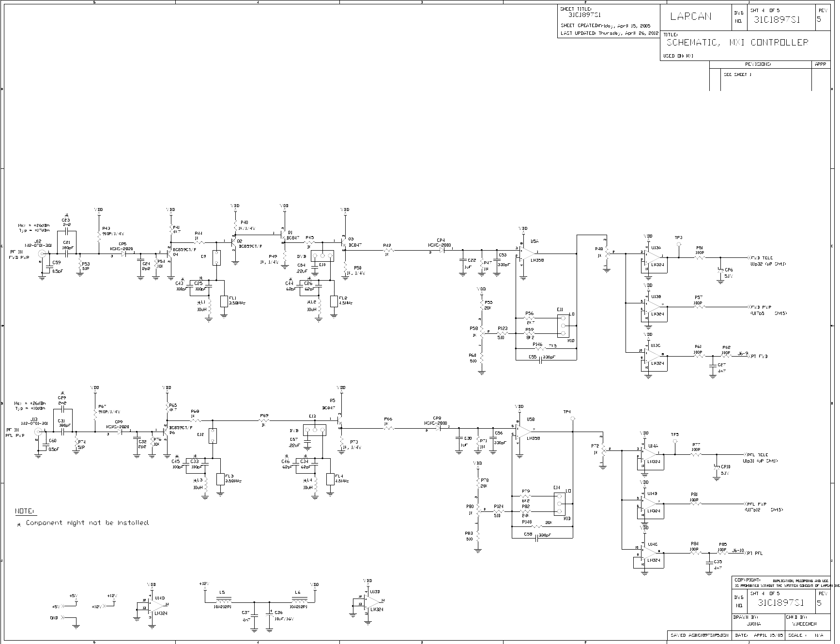Select the E11 LO/MID jumper header
The width and height of the screenshot is (840, 644).
coord(563,326)
